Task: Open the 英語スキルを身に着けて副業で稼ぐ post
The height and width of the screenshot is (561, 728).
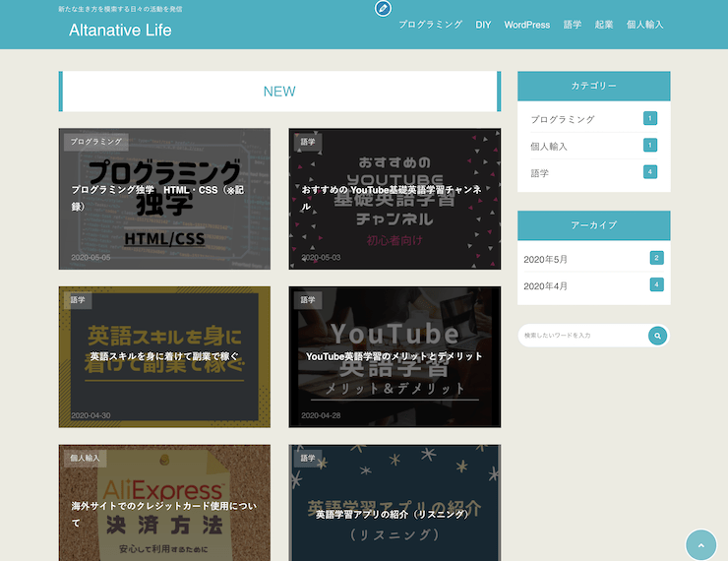Action: [164, 356]
